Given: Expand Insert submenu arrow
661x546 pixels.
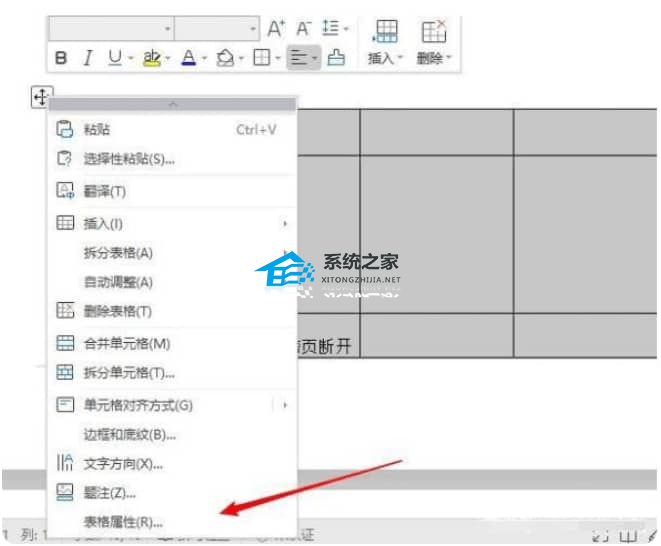Looking at the screenshot, I should point(285,223).
